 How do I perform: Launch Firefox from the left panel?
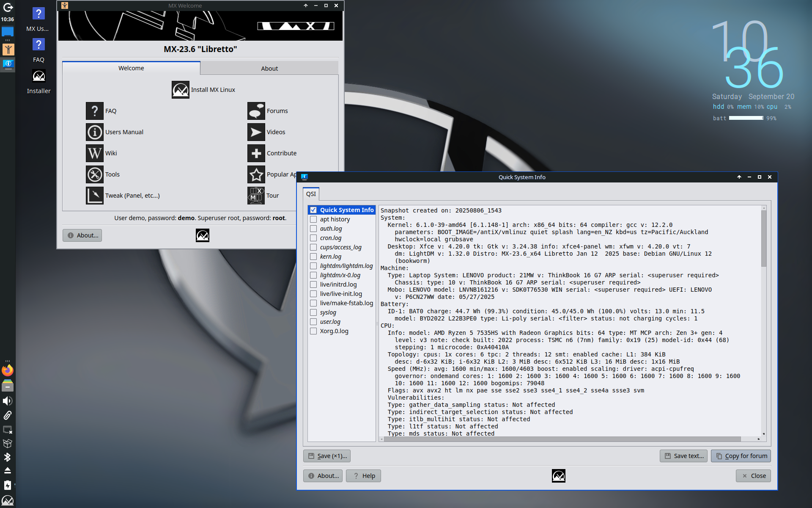click(x=8, y=370)
